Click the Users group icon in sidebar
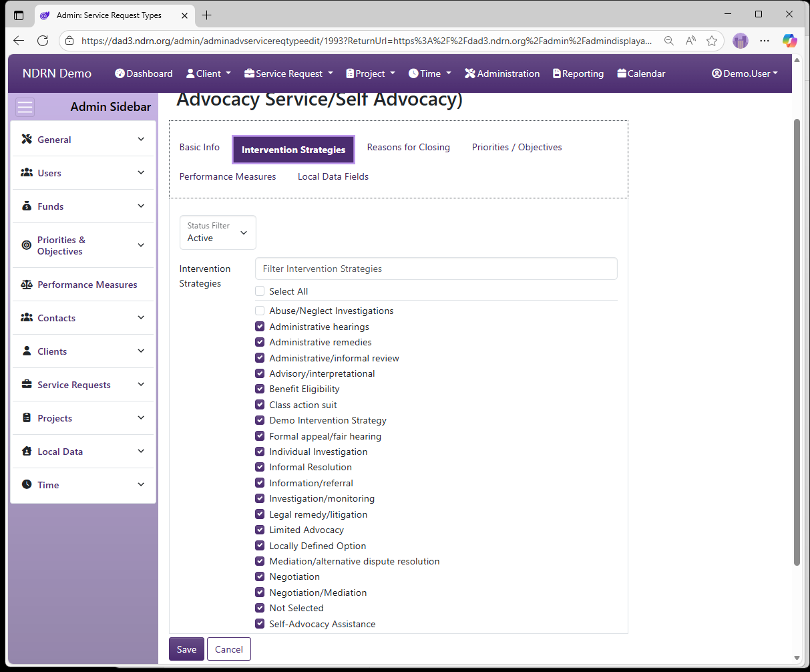The height and width of the screenshot is (672, 810). 27,172
